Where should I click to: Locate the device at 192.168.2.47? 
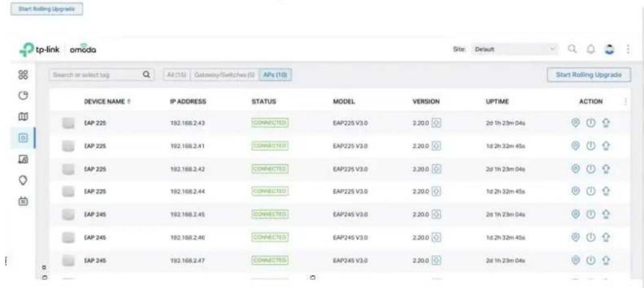tap(575, 260)
